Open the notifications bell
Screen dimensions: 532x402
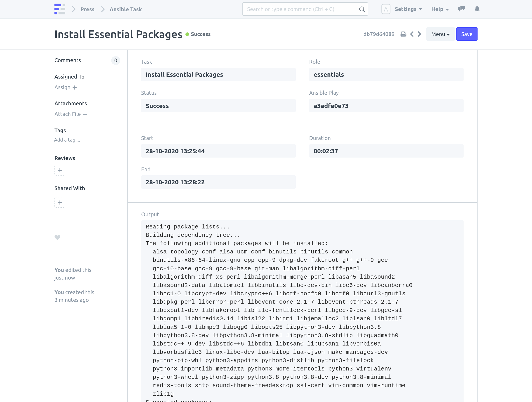pos(477,9)
